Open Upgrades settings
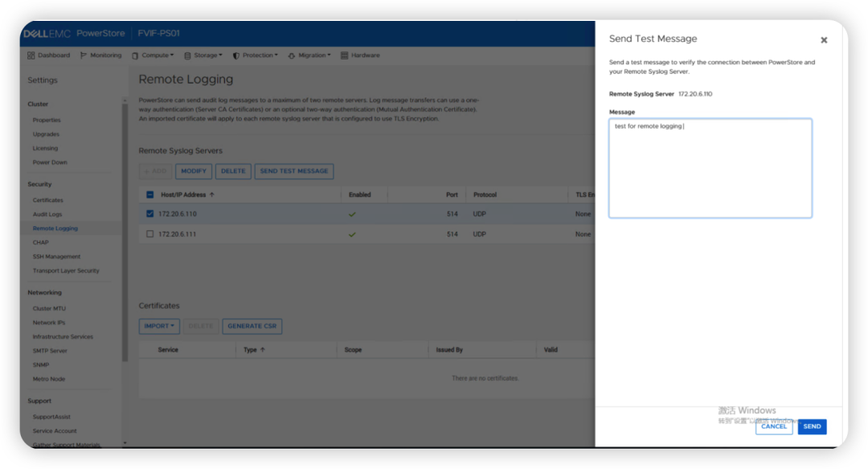The image size is (868, 469). point(46,134)
